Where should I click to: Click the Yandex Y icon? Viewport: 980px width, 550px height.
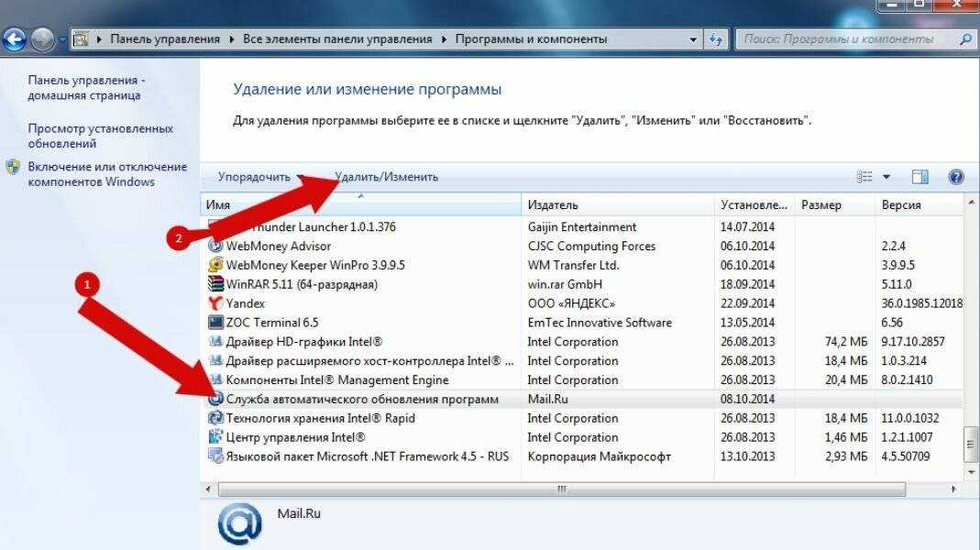point(215,303)
